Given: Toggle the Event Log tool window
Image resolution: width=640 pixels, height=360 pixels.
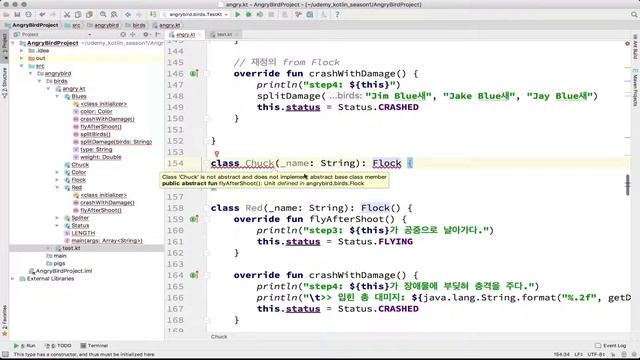Looking at the screenshot, I should tap(611, 346).
